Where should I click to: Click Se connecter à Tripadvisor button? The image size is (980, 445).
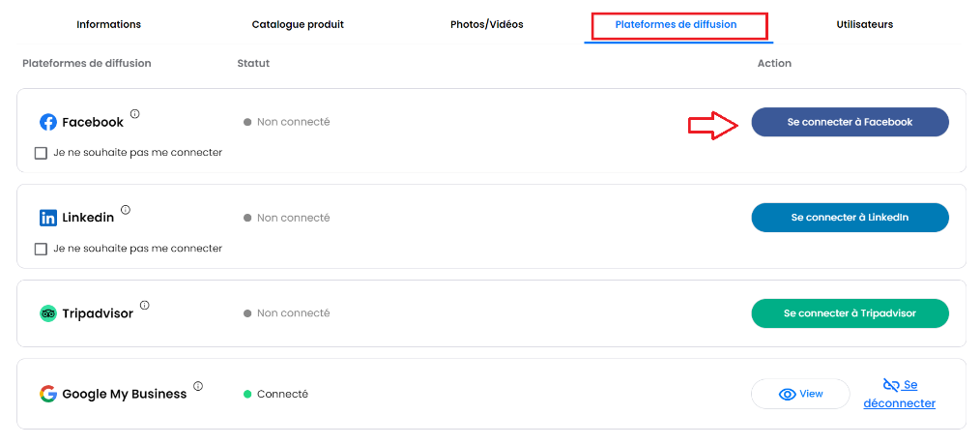(x=850, y=313)
